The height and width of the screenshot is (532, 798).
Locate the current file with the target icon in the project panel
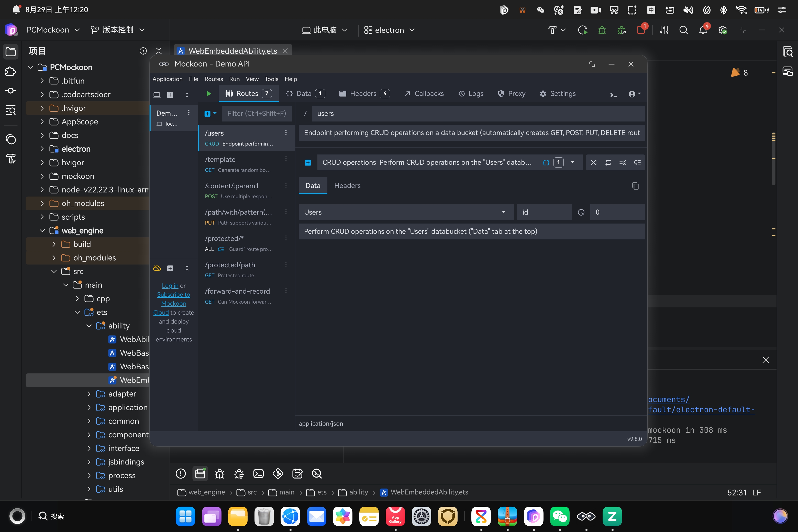coord(143,51)
